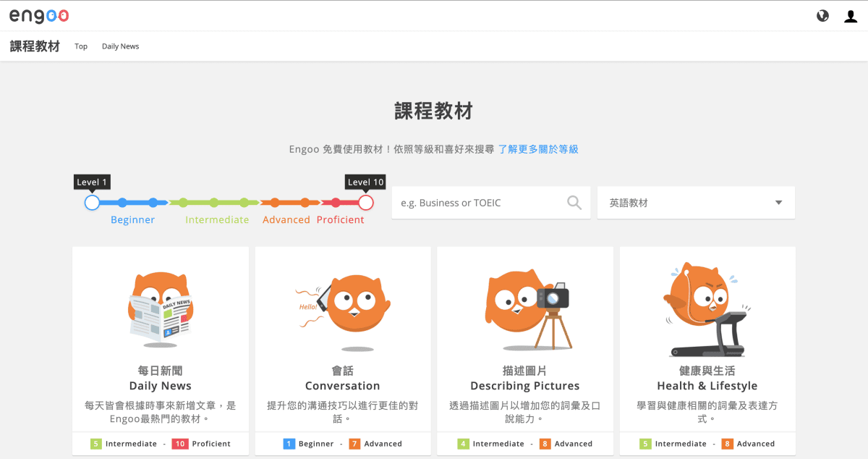The height and width of the screenshot is (459, 868).
Task: Click the Level 10 slider handle
Action: [366, 203]
